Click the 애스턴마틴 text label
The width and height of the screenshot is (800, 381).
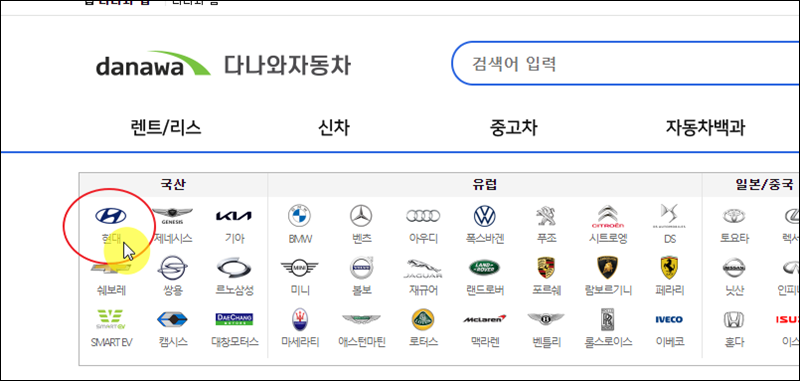point(362,342)
